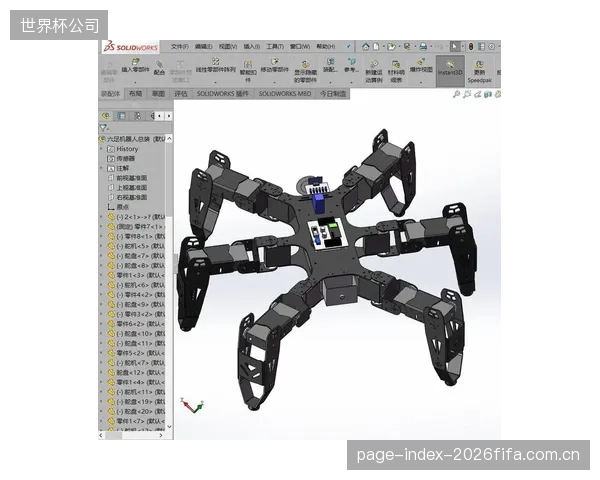
Task: Open the 工具(T) menu
Action: coord(275,47)
